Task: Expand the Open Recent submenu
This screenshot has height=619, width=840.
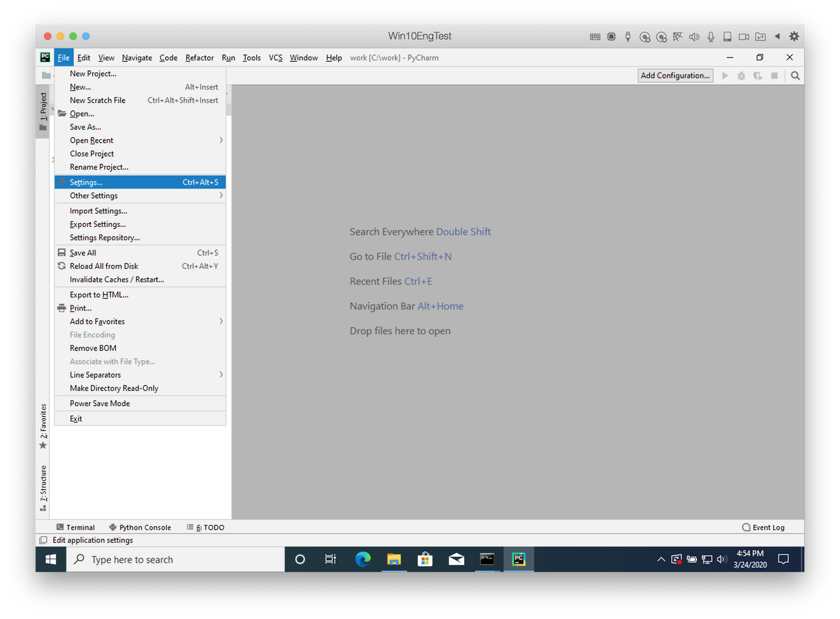Action: pos(140,140)
